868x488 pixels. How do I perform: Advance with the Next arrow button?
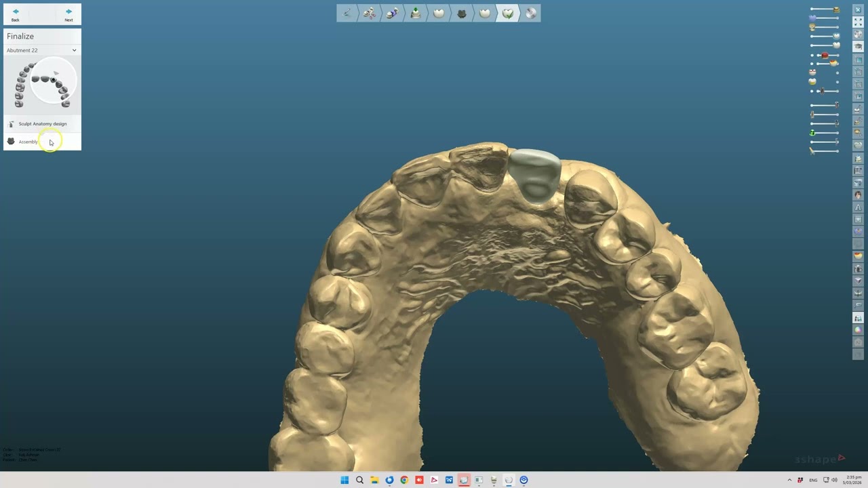pos(68,14)
